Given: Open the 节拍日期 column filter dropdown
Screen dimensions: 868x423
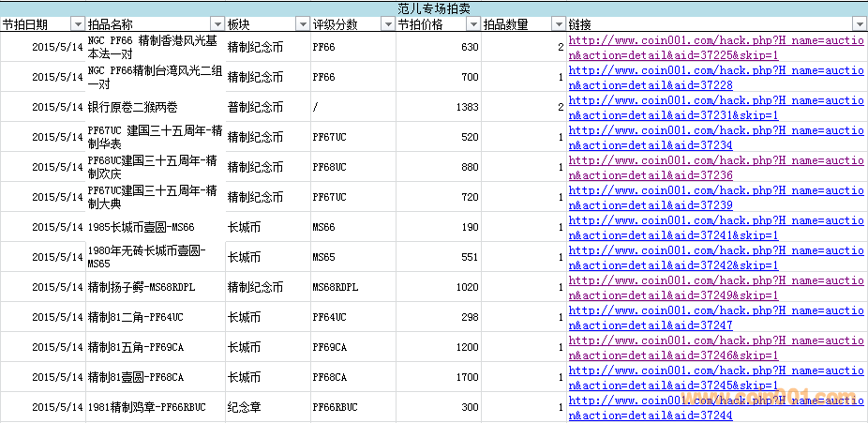Looking at the screenshot, I should tap(77, 24).
